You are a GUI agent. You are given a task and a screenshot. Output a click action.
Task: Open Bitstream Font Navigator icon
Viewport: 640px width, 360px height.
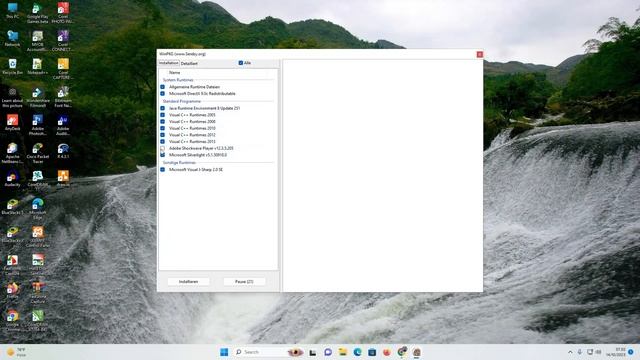tap(63, 97)
